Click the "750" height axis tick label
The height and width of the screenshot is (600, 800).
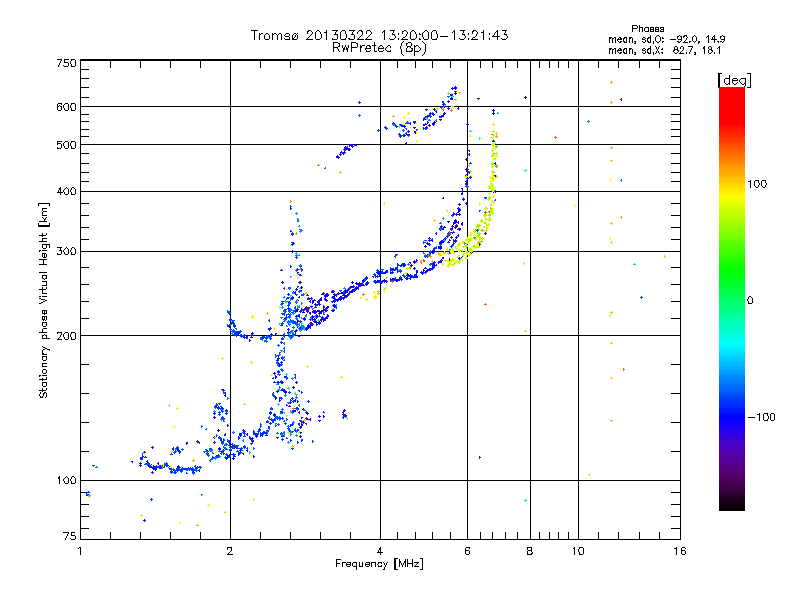coord(66,63)
